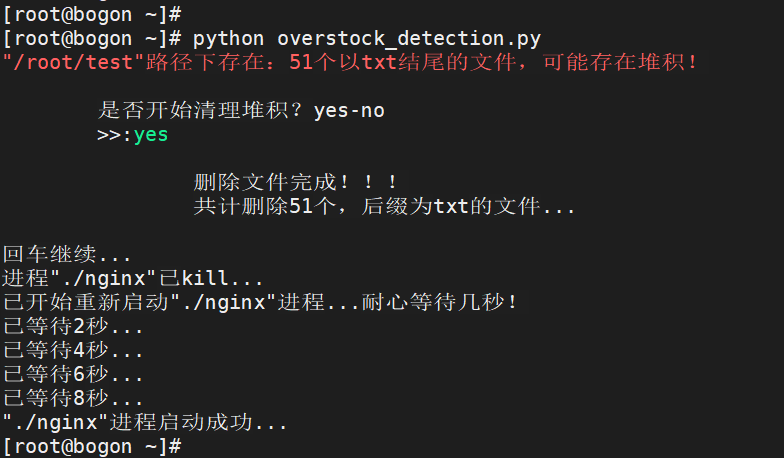Click the "是否开始清理堆积？yes-no" question line
This screenshot has width=784, height=458.
click(241, 110)
